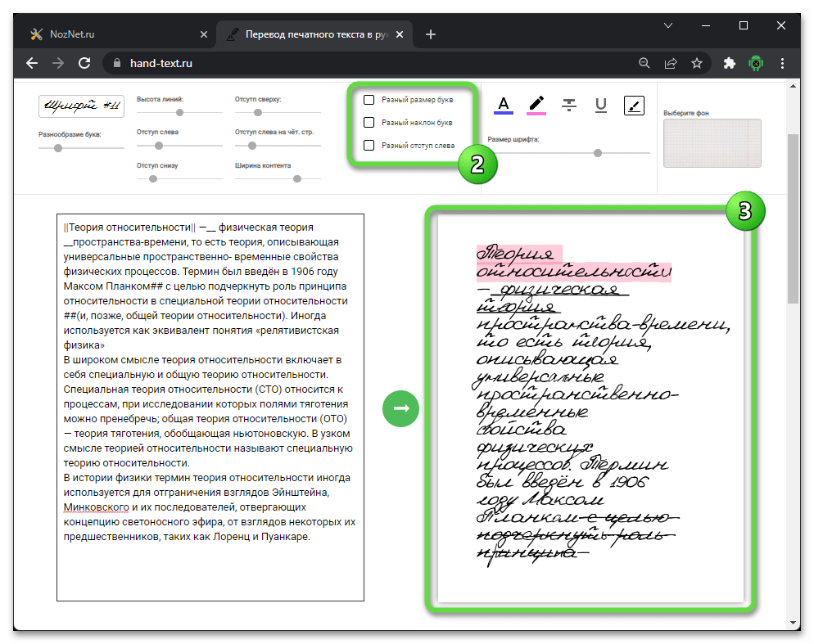Bookmark this page with star icon
This screenshot has height=644, width=814.
[697, 63]
